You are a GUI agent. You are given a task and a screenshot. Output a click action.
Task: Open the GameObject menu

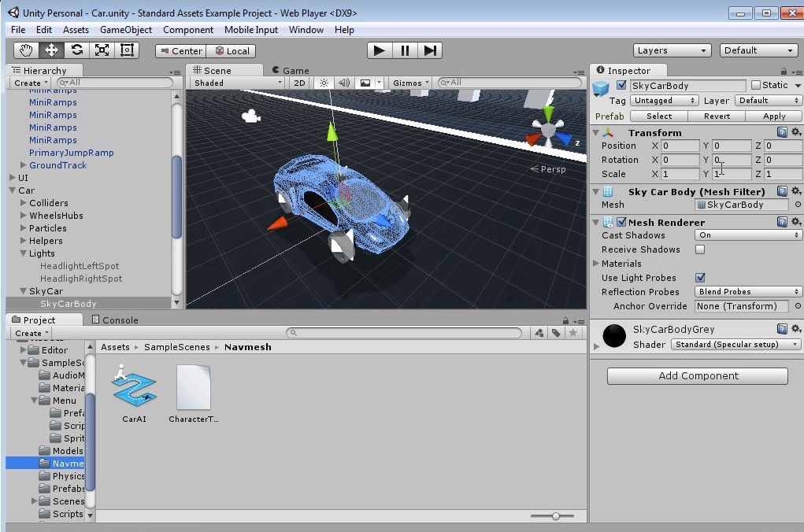coord(126,30)
